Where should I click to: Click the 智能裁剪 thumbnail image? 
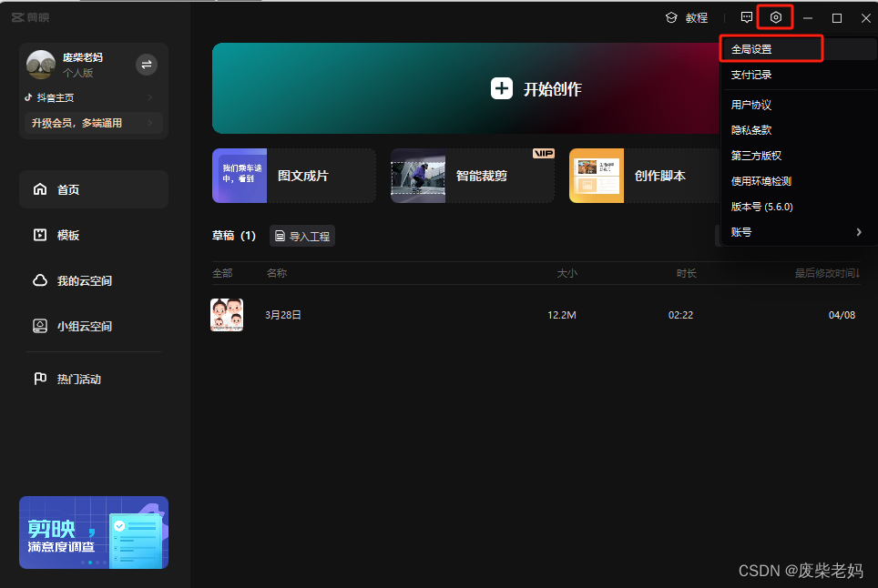418,176
